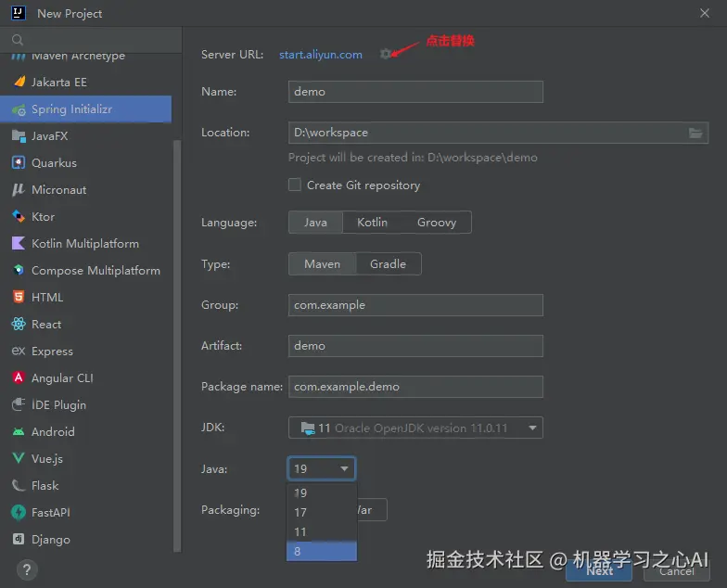Click the IntelliJ IDEA logo icon
727x588 pixels.
19,13
